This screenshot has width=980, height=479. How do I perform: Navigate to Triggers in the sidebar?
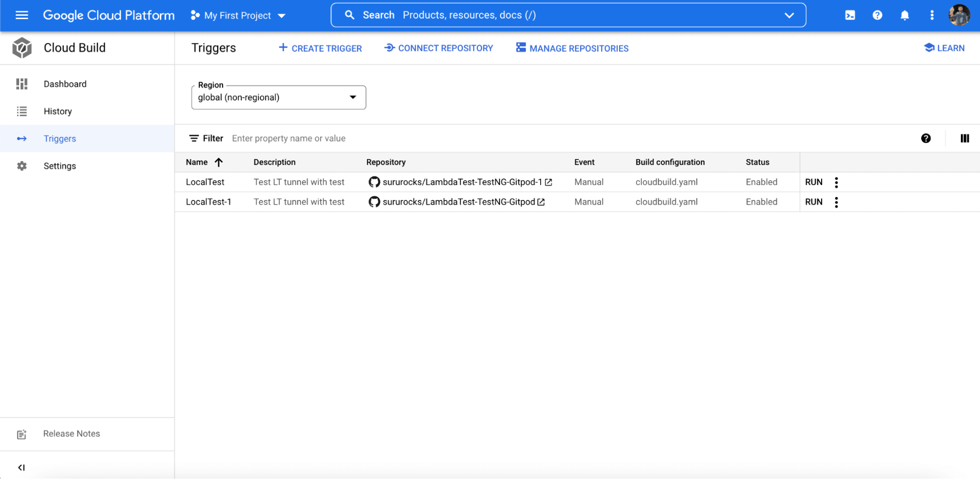59,138
